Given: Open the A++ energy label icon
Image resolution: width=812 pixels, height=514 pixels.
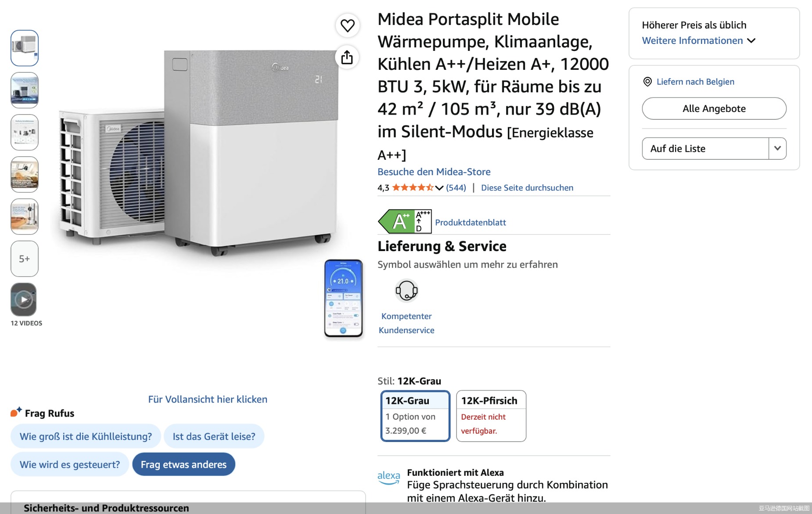Looking at the screenshot, I should point(405,222).
